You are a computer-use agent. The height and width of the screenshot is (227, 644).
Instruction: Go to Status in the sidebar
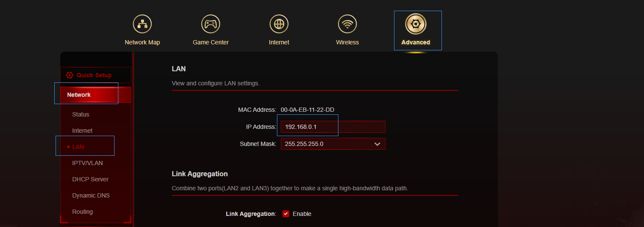(81, 114)
